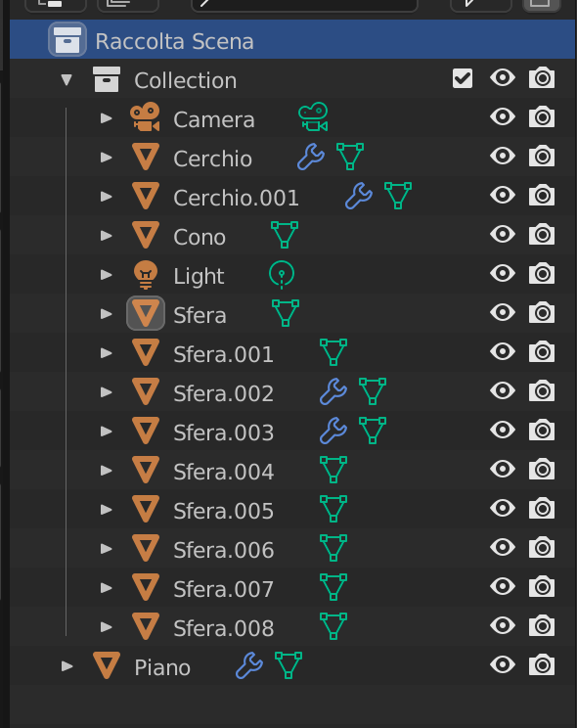
Task: Uncheck the Collection exclude checkbox
Action: pyautogui.click(x=463, y=78)
